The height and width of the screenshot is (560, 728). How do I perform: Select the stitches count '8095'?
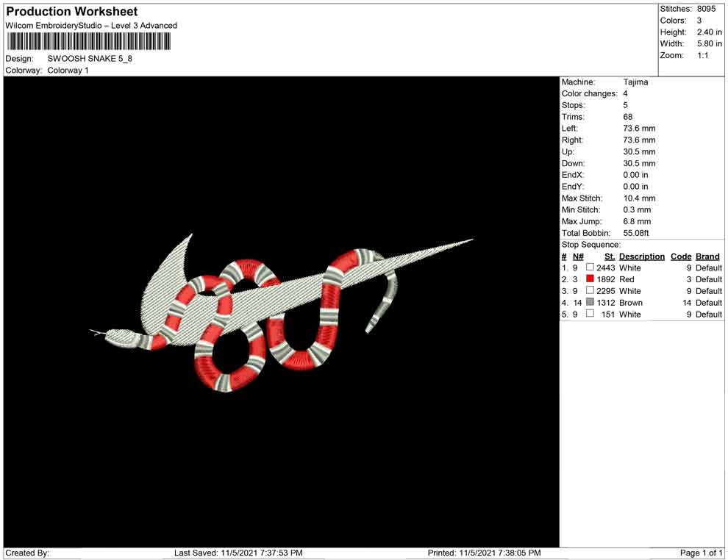click(706, 9)
